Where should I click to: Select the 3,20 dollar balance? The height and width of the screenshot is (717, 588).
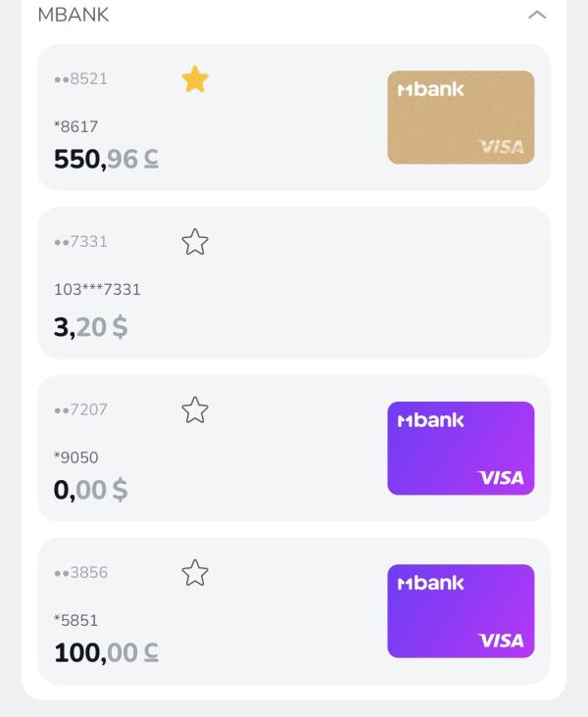(90, 327)
